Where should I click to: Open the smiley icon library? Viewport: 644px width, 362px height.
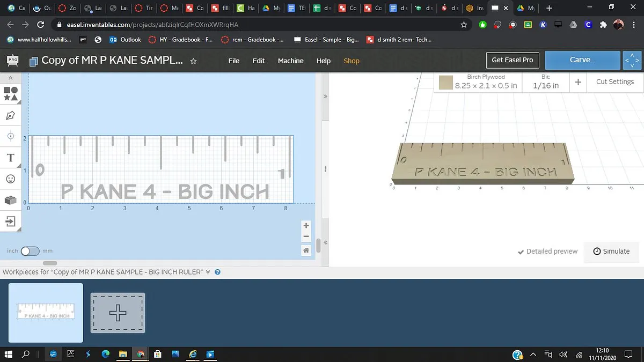[11, 179]
